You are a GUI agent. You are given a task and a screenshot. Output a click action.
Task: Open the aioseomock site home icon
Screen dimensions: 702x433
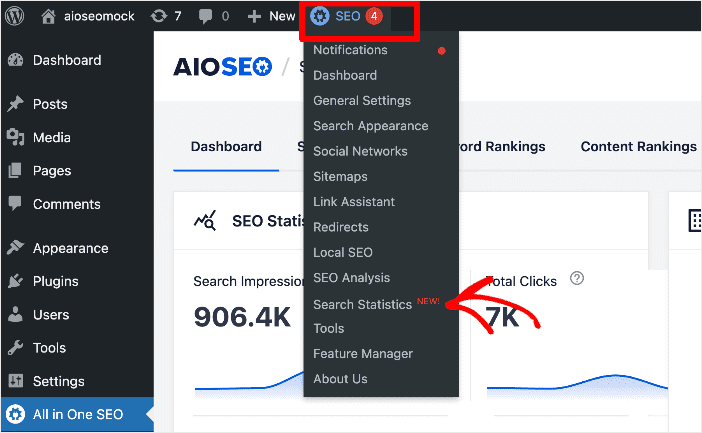click(48, 17)
